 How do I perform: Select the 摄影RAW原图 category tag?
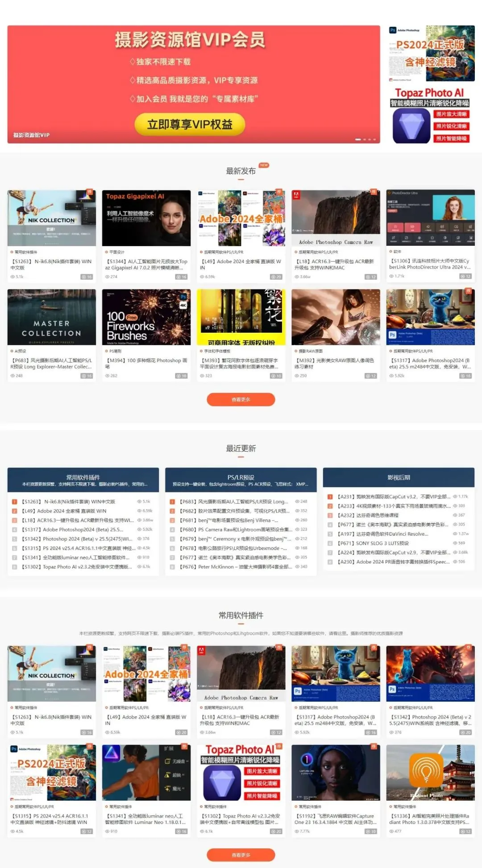tap(311, 351)
